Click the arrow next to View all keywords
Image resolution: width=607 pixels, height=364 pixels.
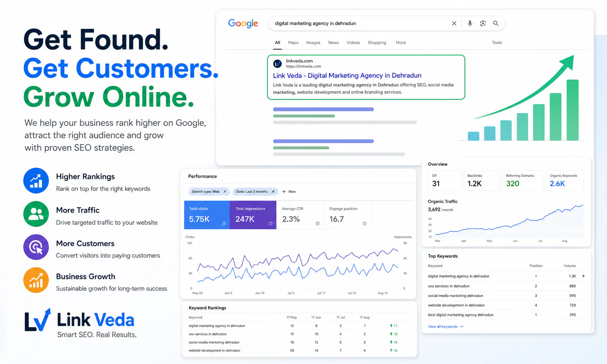tap(462, 327)
